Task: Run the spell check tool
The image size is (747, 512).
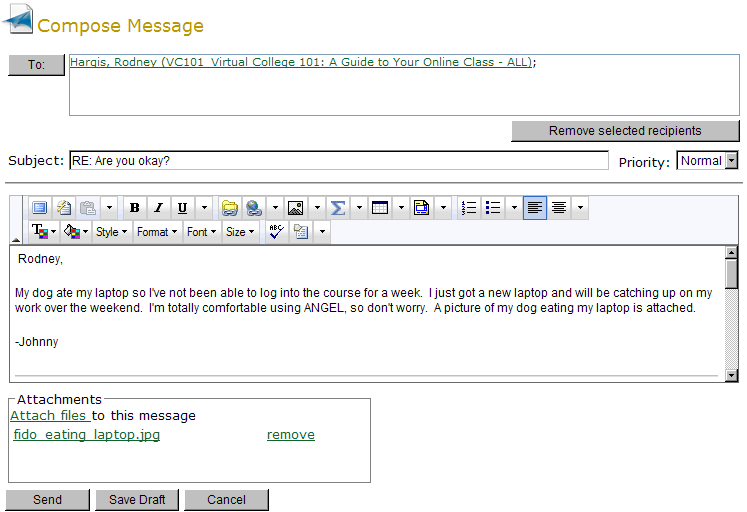Action: [x=276, y=232]
